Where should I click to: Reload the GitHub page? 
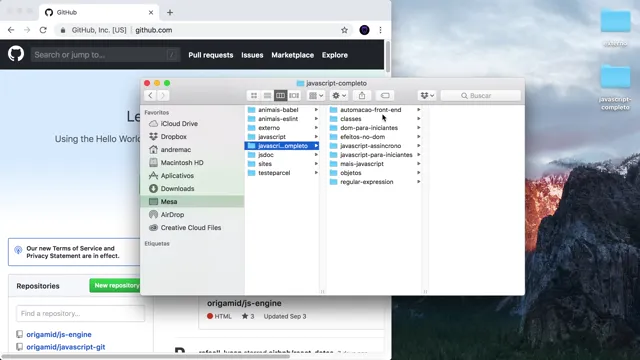tap(43, 30)
